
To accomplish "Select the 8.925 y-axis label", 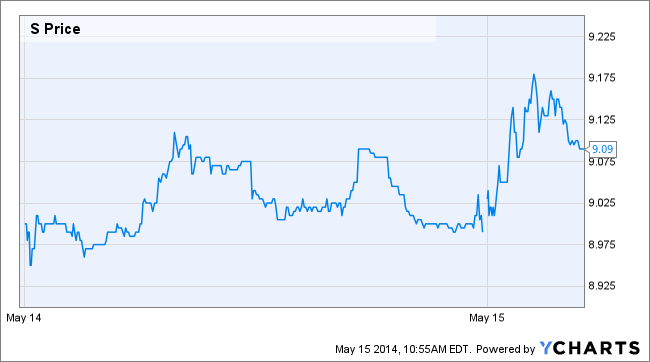I will (x=602, y=286).
